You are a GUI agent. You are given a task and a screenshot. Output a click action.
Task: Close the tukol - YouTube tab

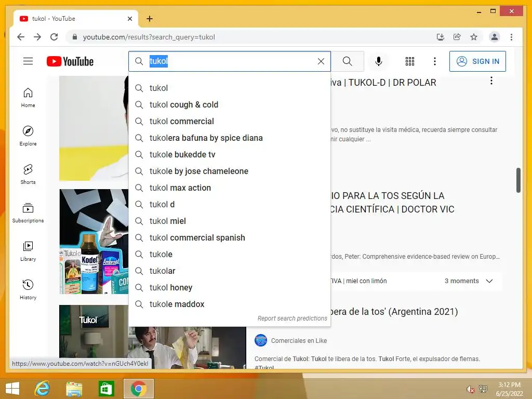point(129,19)
